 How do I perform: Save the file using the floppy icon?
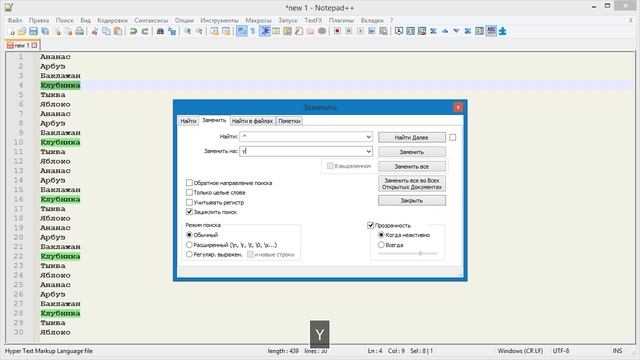point(33,31)
